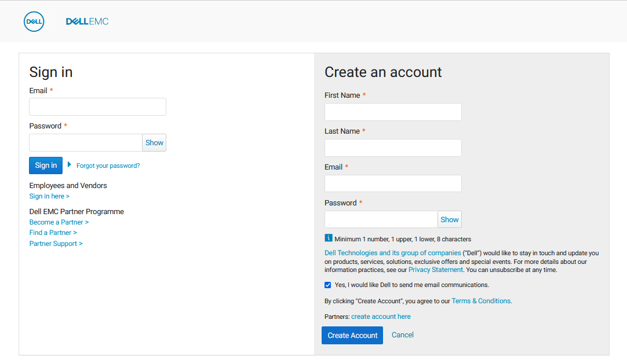
Task: Open Forgot your password link
Action: click(108, 165)
